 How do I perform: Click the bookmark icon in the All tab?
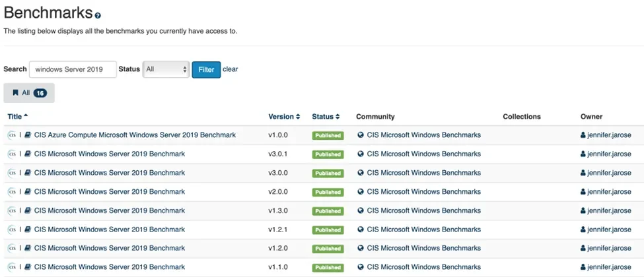pos(15,93)
